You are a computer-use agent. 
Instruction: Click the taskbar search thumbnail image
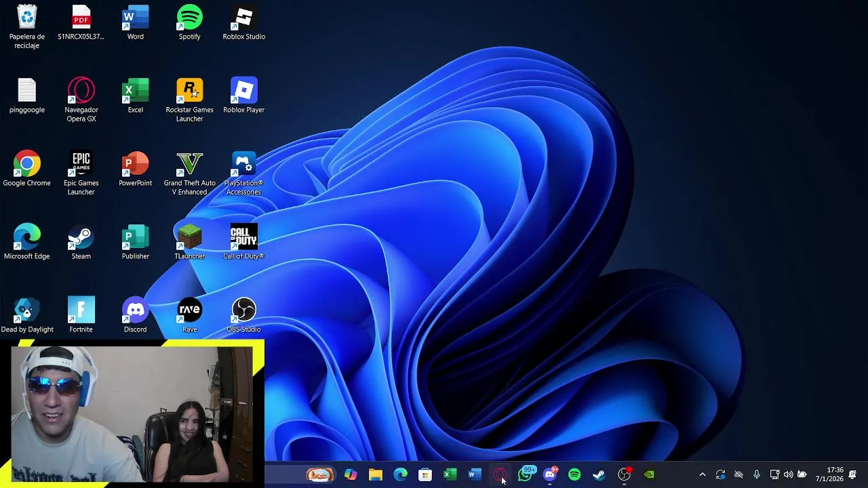[319, 474]
